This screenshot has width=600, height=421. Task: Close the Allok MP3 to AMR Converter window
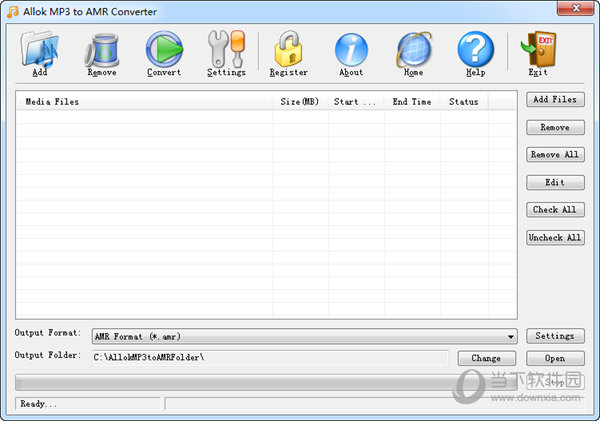tap(576, 8)
